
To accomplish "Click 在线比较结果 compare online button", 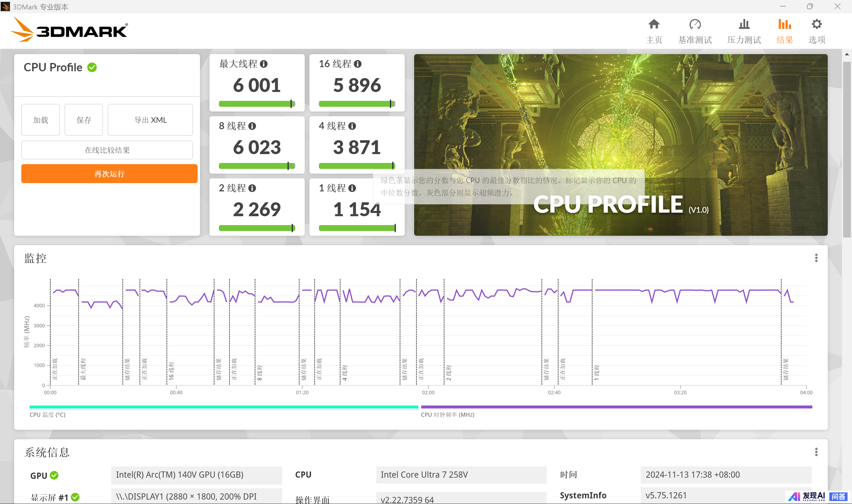I will click(107, 150).
